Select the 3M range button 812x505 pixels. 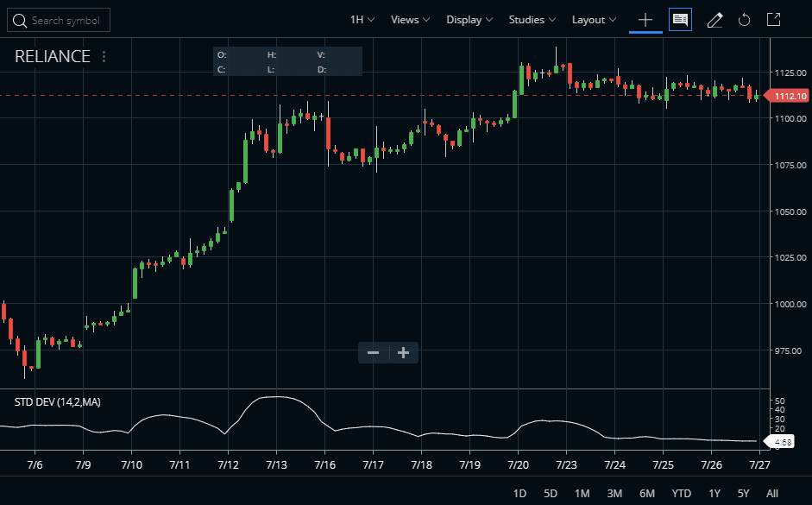coord(614,493)
